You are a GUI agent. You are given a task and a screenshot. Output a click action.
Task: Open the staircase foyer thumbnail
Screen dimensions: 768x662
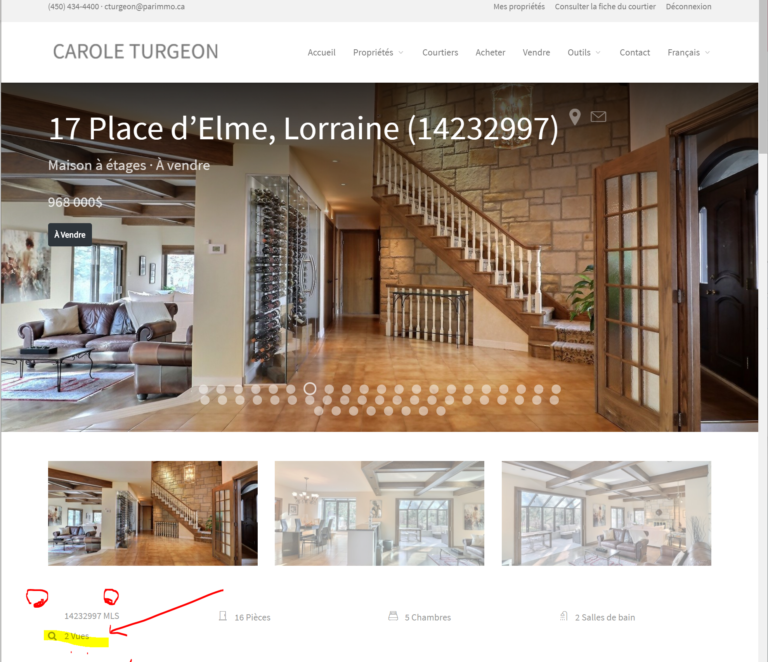click(153, 513)
